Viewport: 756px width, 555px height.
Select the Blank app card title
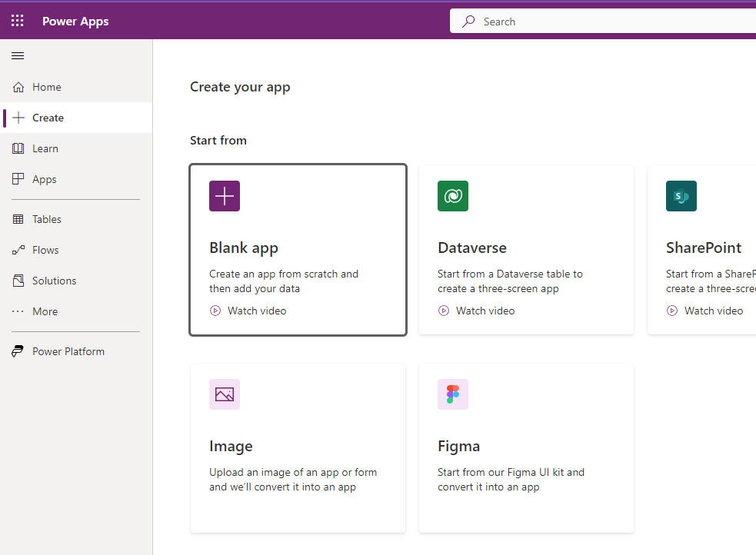click(x=244, y=248)
